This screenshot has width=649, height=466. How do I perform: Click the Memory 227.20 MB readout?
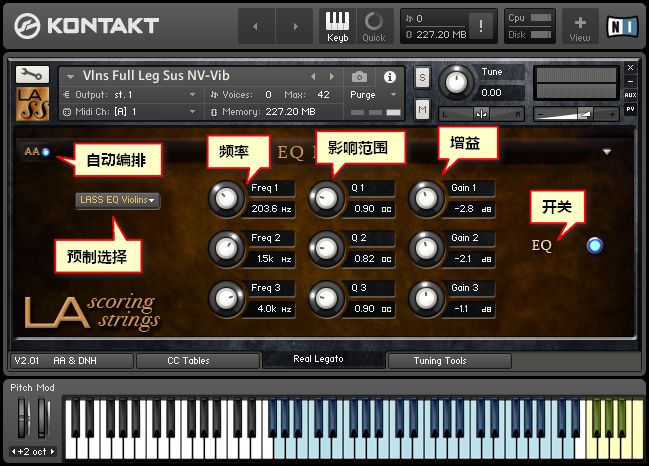point(290,112)
